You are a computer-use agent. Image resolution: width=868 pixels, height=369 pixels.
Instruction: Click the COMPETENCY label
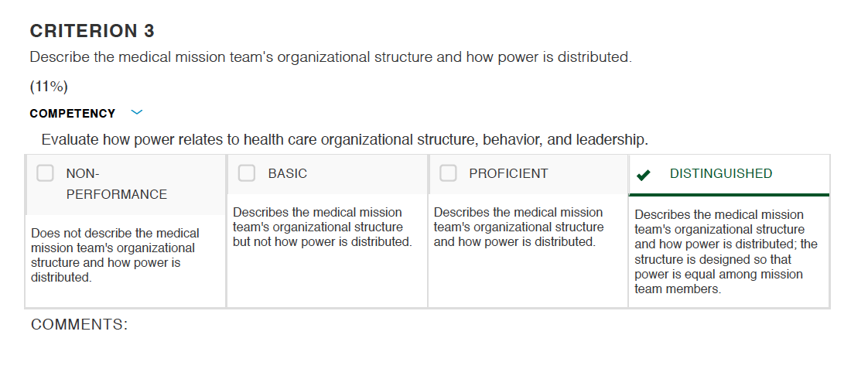[73, 114]
